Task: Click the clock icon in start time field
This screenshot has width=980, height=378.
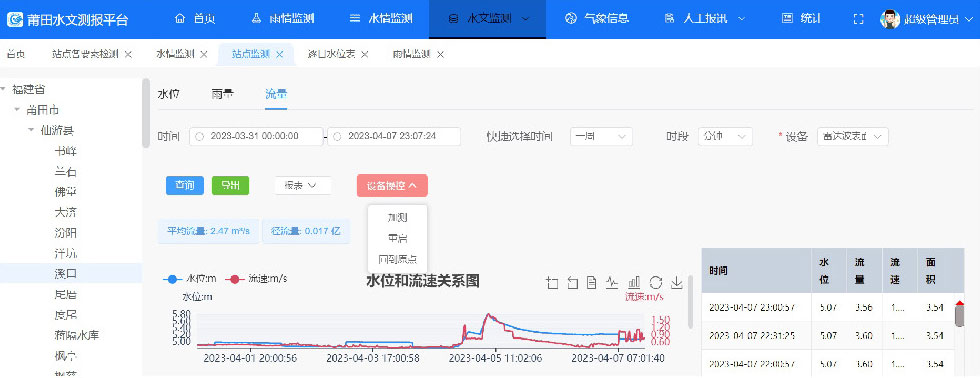Action: click(200, 136)
